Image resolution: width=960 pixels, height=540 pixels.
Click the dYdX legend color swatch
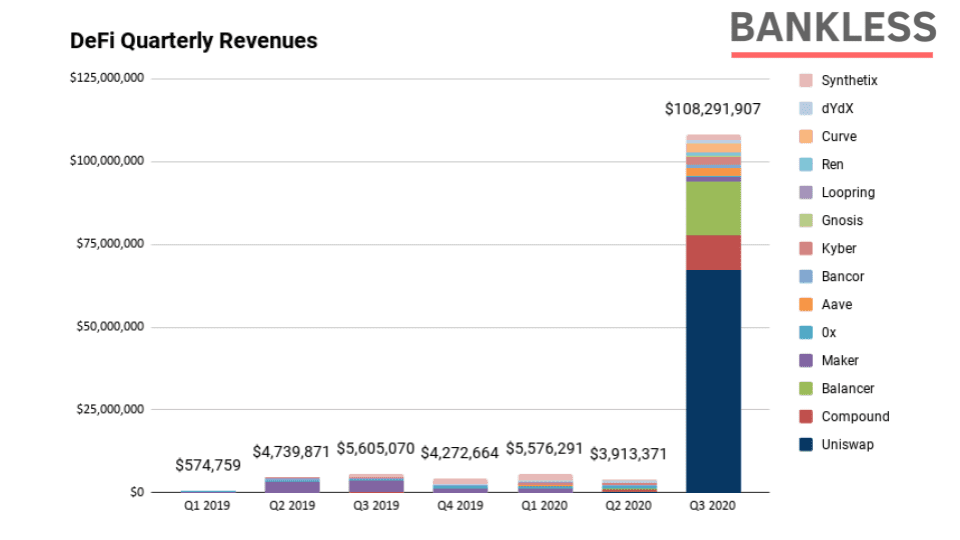(x=806, y=108)
